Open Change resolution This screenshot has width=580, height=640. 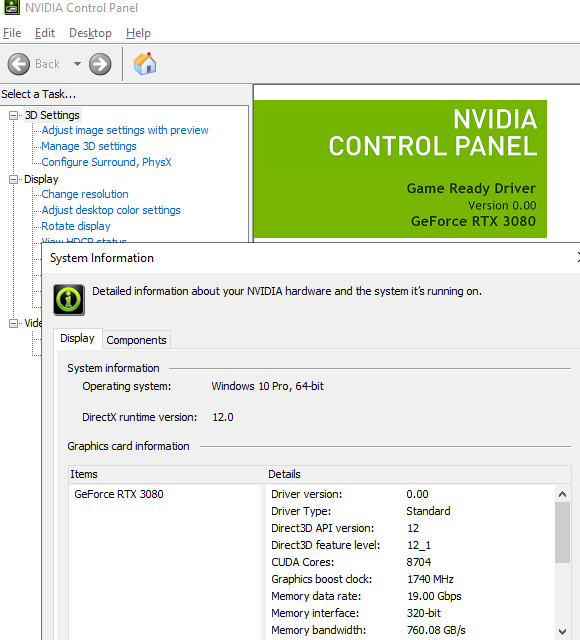(85, 194)
